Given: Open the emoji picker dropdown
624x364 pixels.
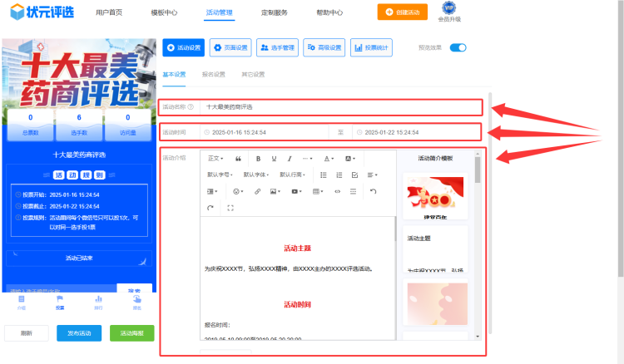Looking at the screenshot, I should click(x=238, y=191).
